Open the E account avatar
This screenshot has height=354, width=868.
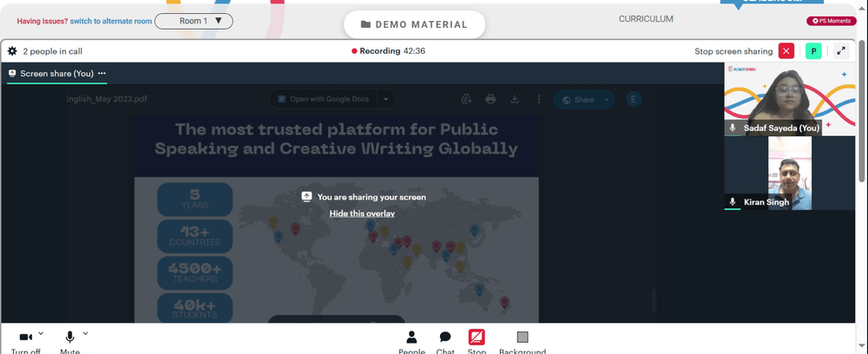[x=634, y=99]
